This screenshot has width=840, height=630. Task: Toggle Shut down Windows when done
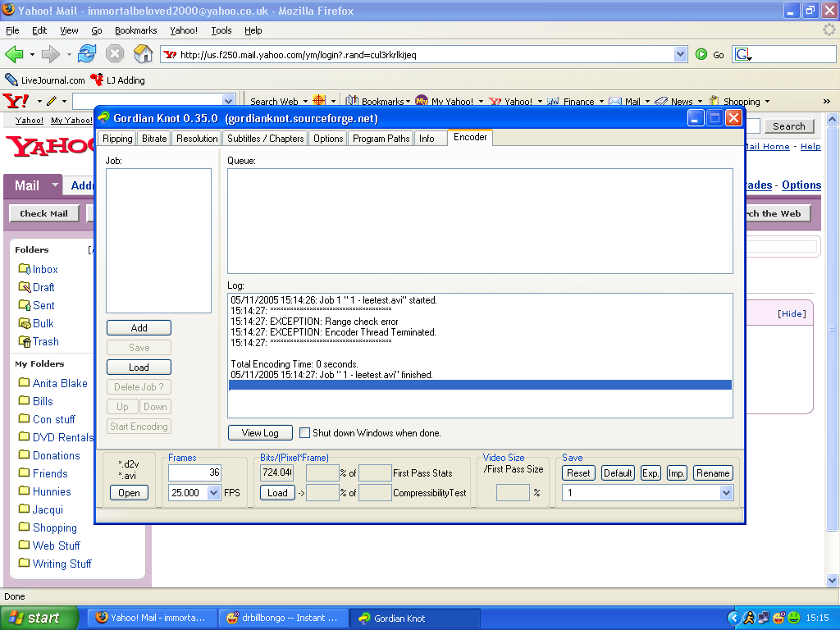305,432
